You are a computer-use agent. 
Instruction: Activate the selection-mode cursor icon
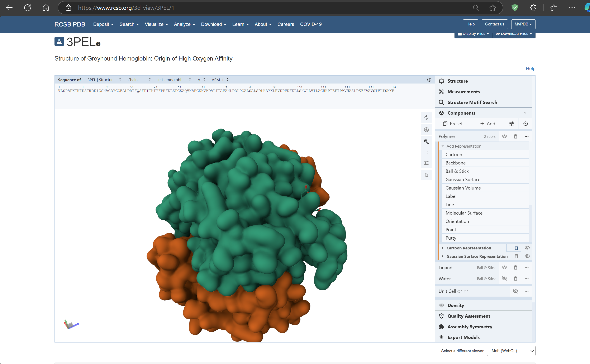point(426,175)
